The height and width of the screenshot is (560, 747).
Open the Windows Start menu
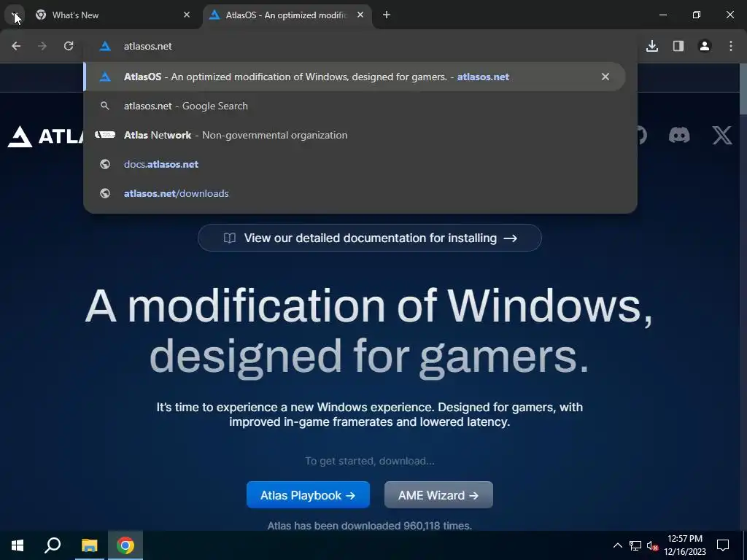tap(18, 545)
